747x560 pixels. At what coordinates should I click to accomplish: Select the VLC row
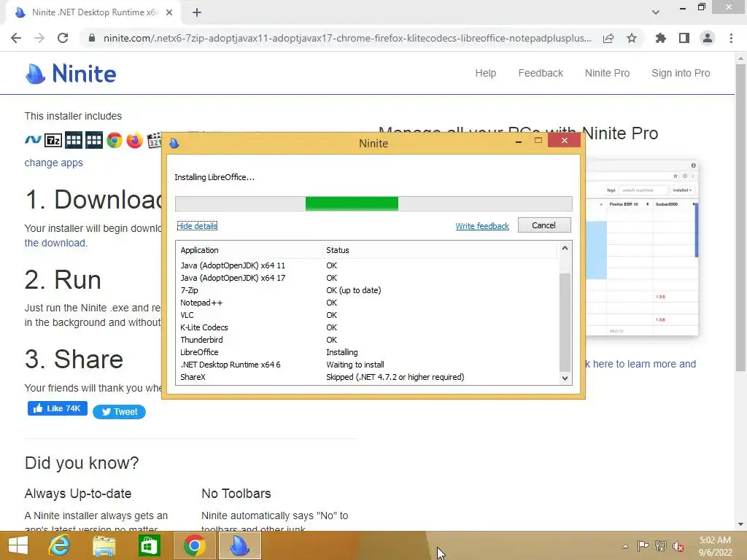coord(367,315)
